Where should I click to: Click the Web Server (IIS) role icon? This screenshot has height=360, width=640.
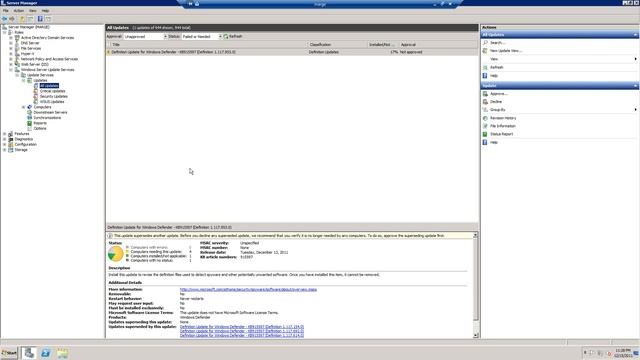tap(17, 64)
